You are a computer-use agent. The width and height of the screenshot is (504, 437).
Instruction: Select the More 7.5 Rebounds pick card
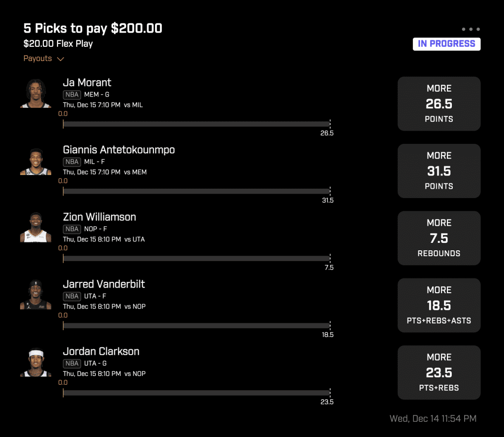[439, 238]
